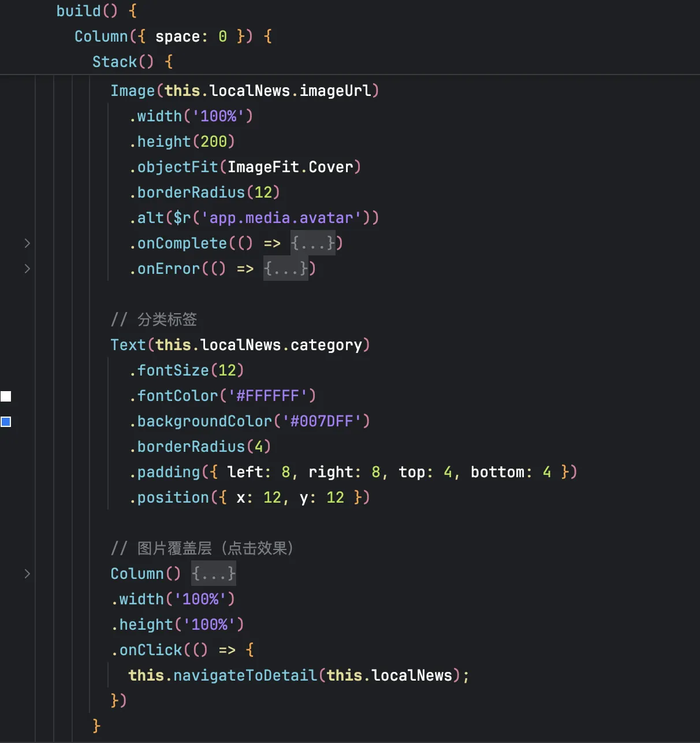The height and width of the screenshot is (743, 700).
Task: Click .objectFit(ImageFit.Cover) line
Action: 245,167
